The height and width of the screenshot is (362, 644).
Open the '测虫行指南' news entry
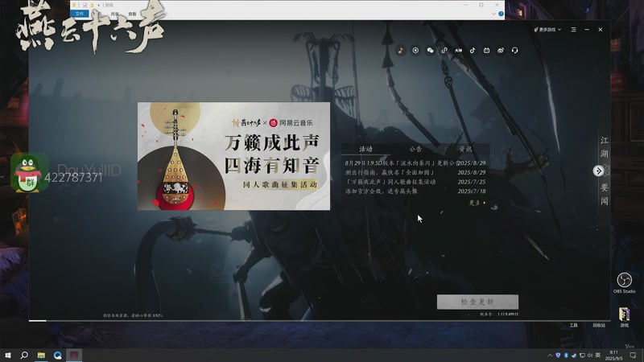[415, 172]
